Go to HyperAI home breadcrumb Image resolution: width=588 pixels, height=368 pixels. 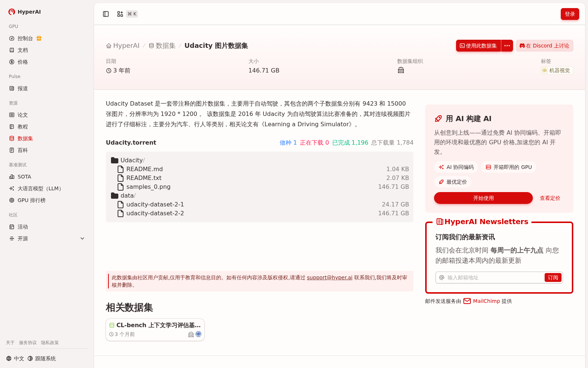click(x=123, y=46)
